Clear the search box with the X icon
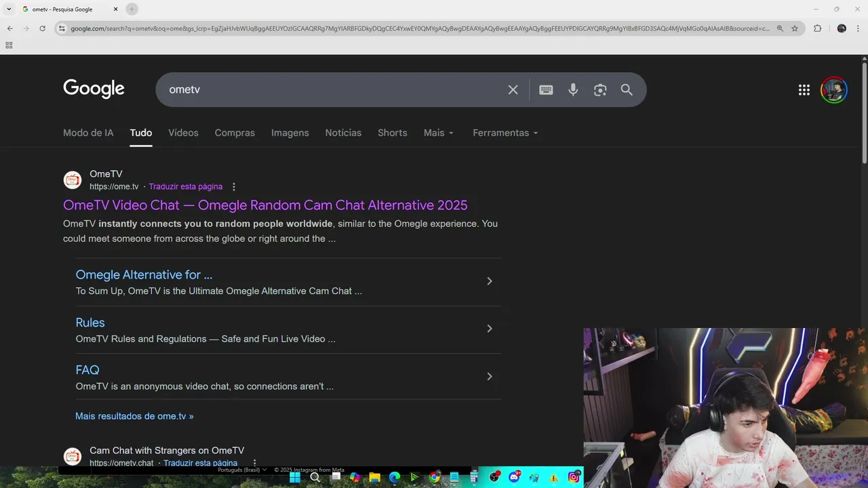Image resolution: width=868 pixels, height=488 pixels. pos(513,89)
